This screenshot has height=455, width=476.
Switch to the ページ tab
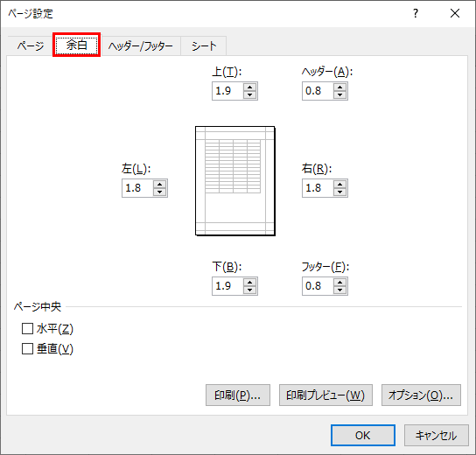point(31,45)
